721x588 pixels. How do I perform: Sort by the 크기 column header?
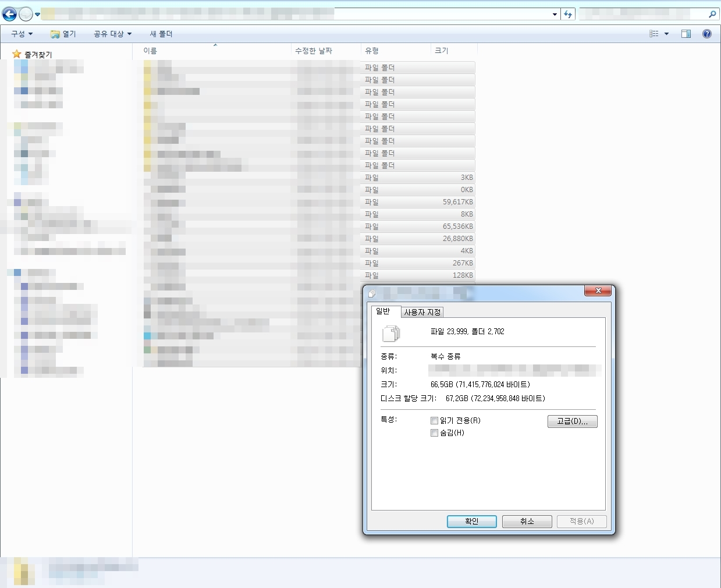(x=454, y=51)
